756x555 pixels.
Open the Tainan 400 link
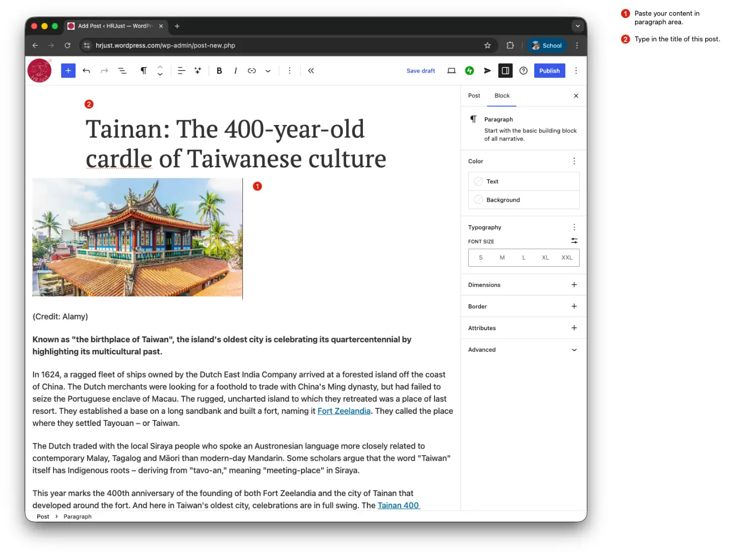[x=398, y=505]
